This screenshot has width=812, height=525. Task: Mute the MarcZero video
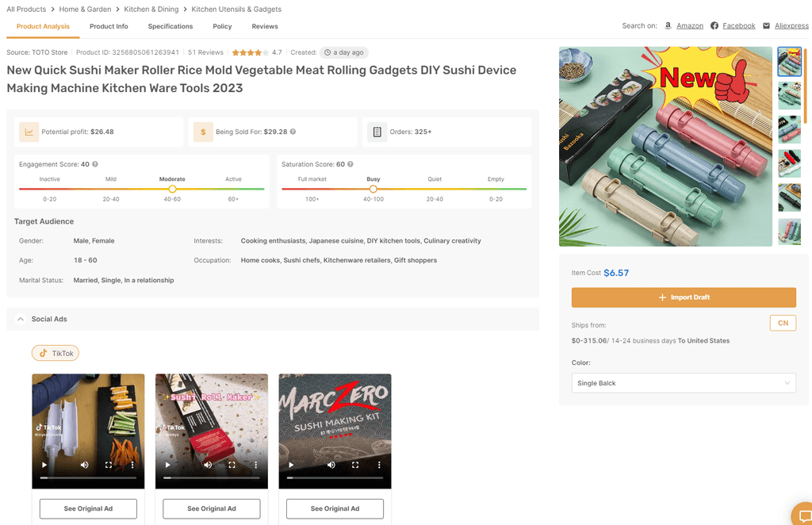click(331, 465)
